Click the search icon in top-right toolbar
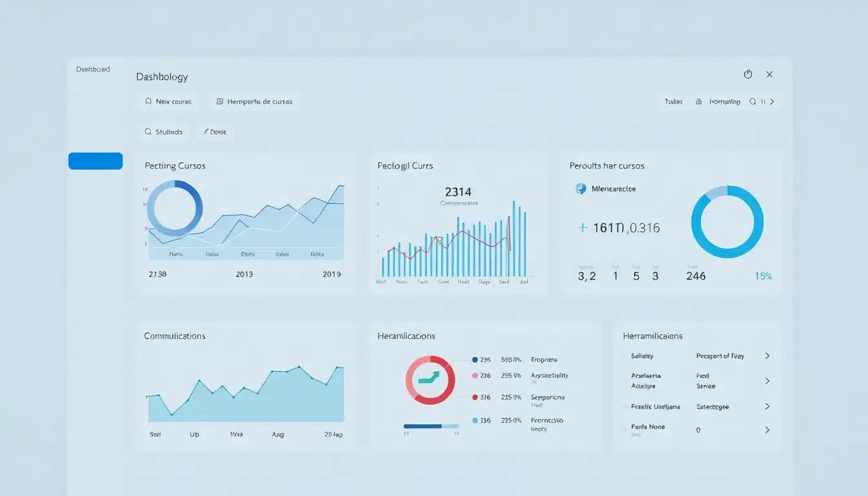The image size is (868, 496). [752, 101]
